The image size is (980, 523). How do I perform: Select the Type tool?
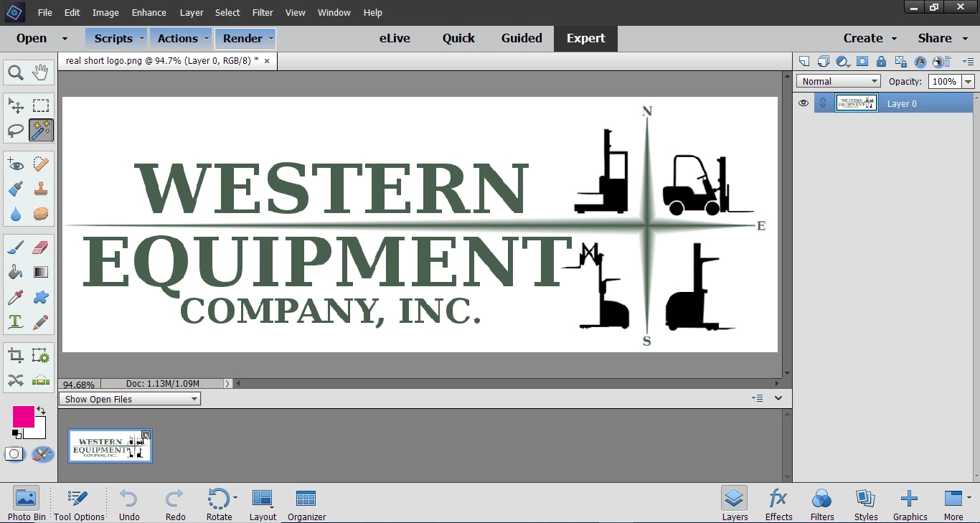16,321
